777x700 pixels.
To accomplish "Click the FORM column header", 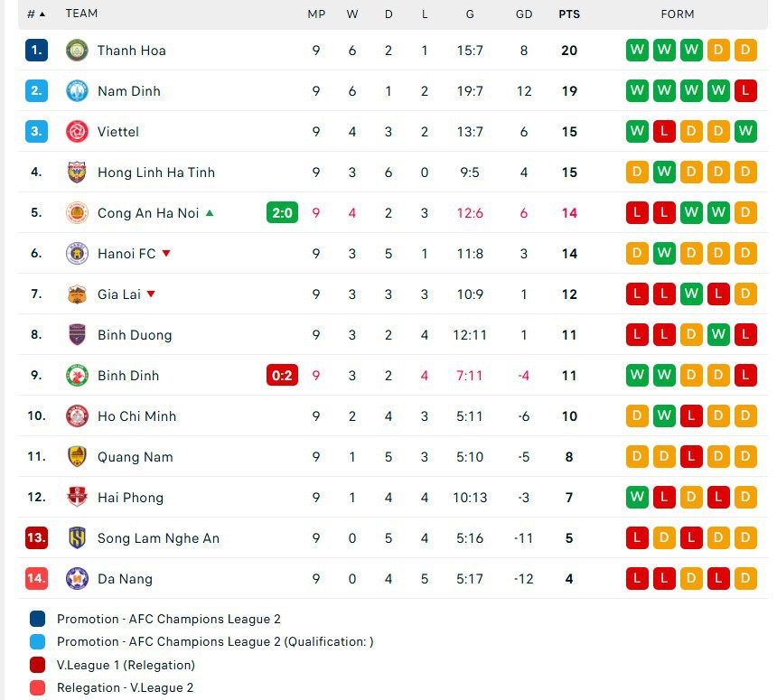I will 677,14.
